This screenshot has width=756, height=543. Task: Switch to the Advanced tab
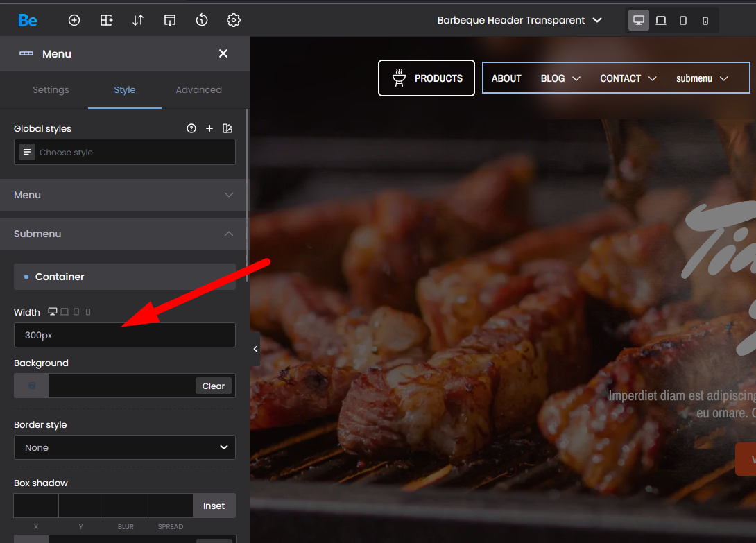(x=198, y=89)
